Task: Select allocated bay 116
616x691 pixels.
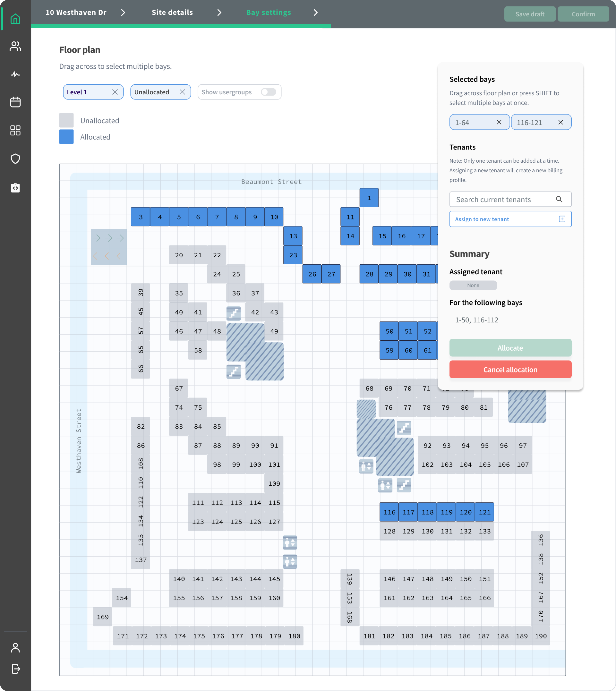Action: click(389, 512)
